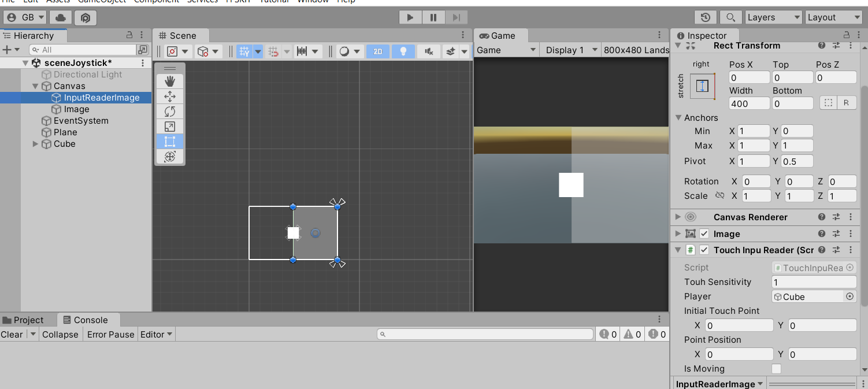Select the Rotate tool in Scene overlay
The image size is (868, 389).
170,112
